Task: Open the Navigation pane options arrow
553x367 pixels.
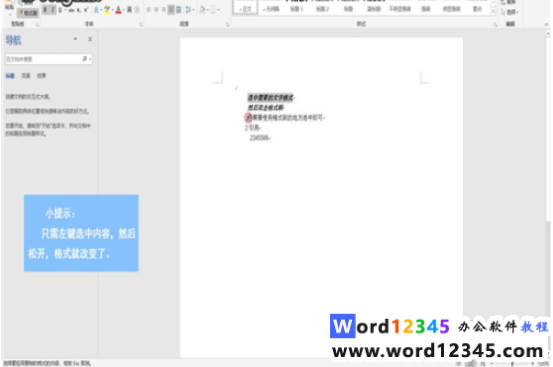Action: point(75,39)
